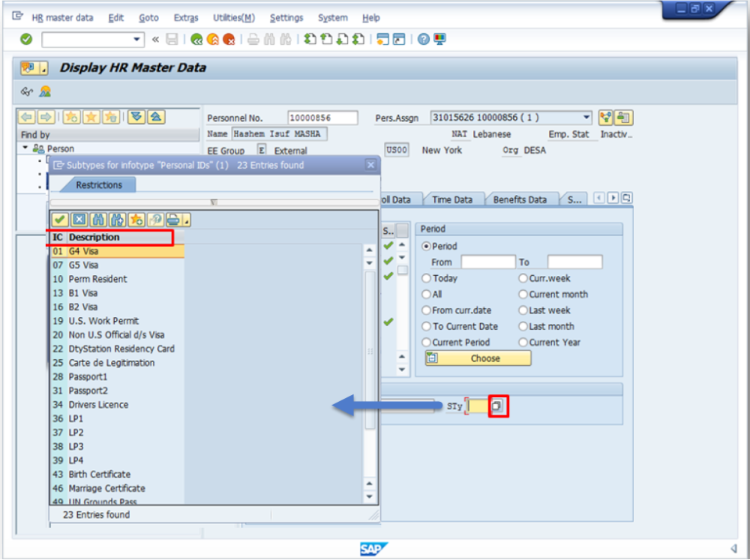The height and width of the screenshot is (560, 750).
Task: Go to First page icon
Action: [x=310, y=39]
